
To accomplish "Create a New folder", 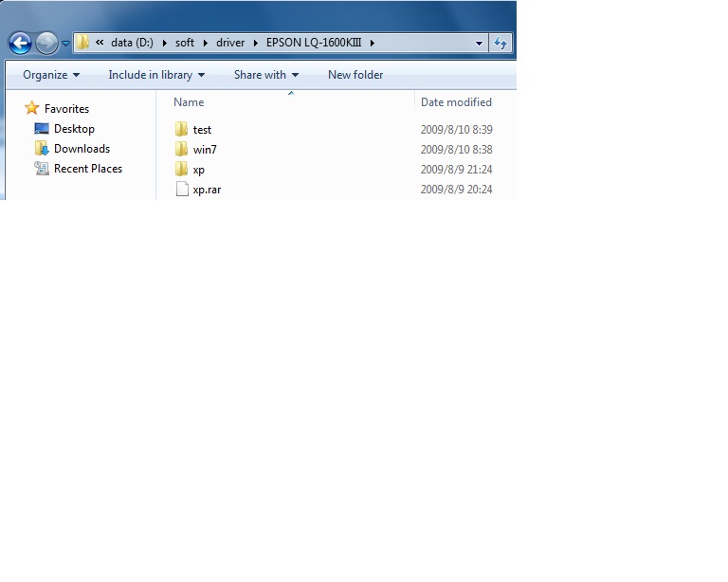I will pos(355,75).
